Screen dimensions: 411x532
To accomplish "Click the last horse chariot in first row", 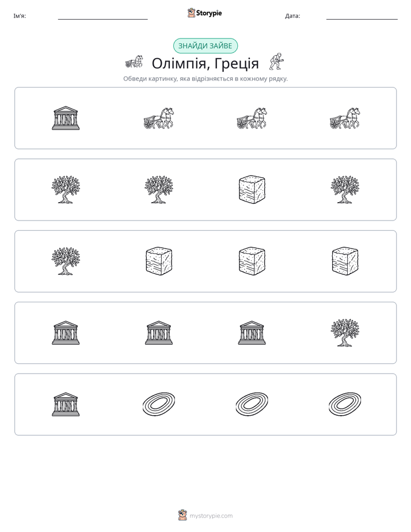I will [345, 118].
